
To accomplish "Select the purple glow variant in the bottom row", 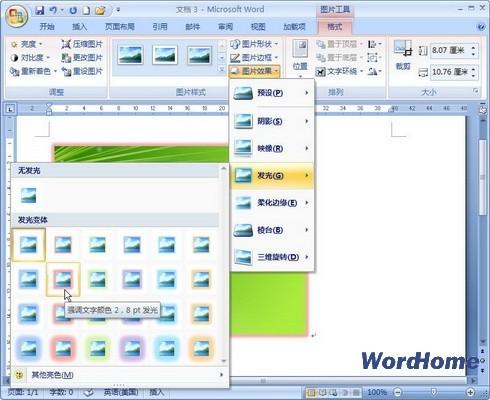I will 132,348.
